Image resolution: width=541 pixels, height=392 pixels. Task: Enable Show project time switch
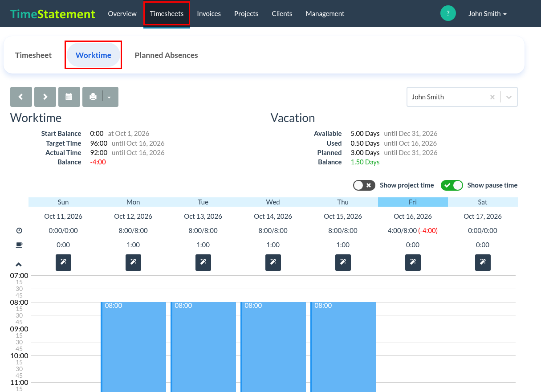(364, 185)
